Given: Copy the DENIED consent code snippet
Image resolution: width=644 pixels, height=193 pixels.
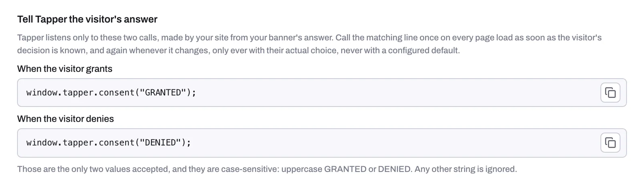Looking at the screenshot, I should [610, 143].
